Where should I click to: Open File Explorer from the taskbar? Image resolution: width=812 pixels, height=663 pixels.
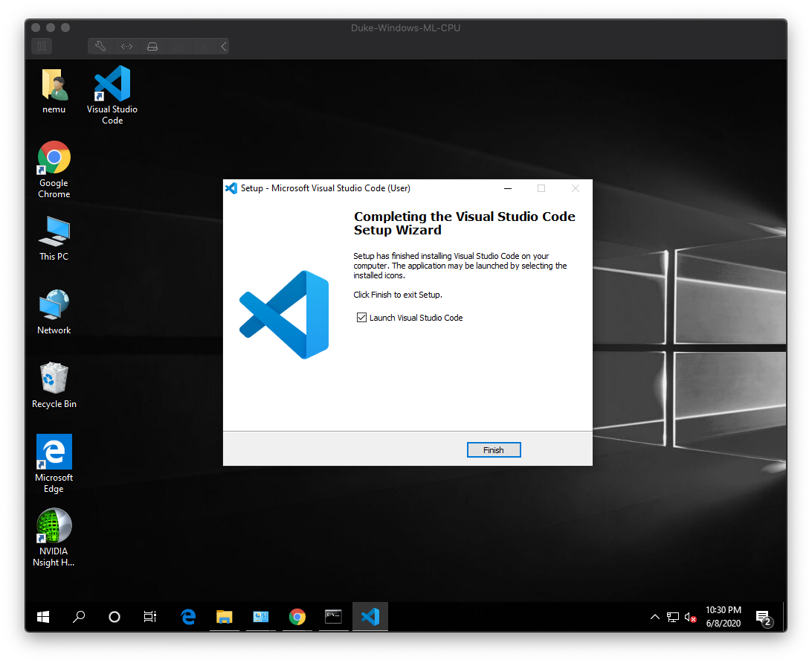coord(224,616)
